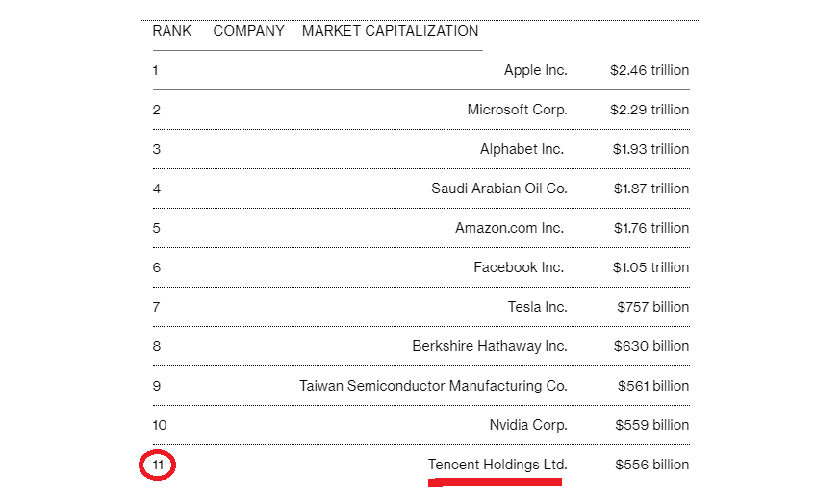
Task: Click on Microsoft Corp. in the table
Action: pos(517,110)
